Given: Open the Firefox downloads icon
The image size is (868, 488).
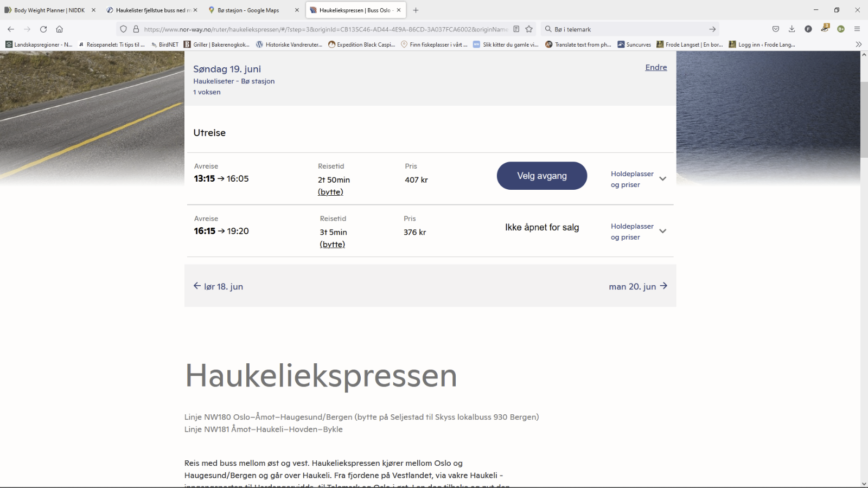Looking at the screenshot, I should [792, 29].
